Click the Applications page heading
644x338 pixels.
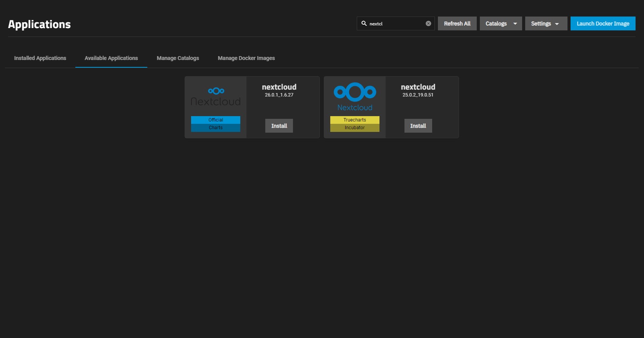coord(40,24)
